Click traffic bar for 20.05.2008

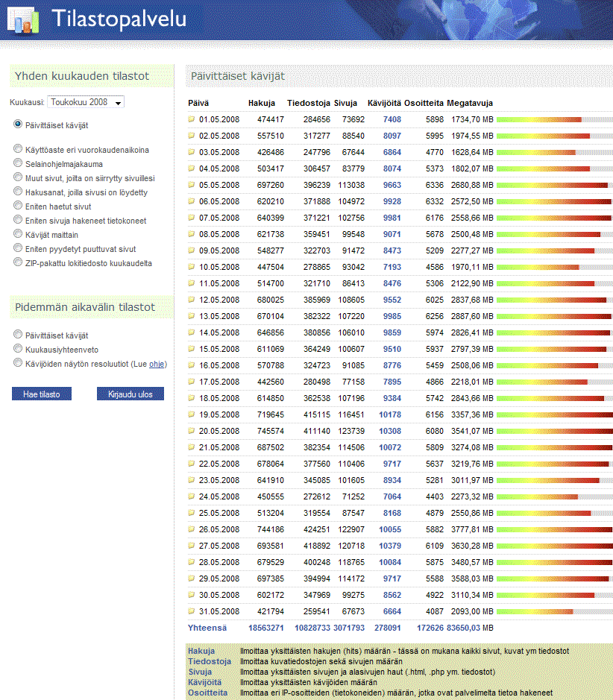click(x=555, y=431)
